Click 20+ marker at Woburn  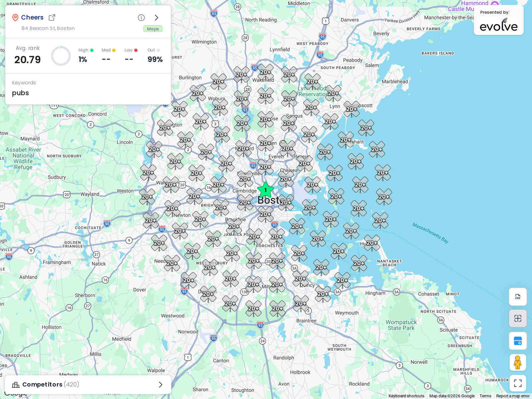(220, 108)
